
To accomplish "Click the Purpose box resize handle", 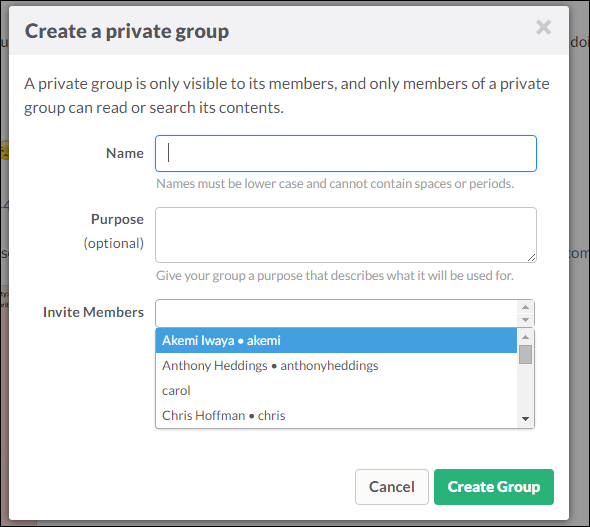I will coord(531,258).
